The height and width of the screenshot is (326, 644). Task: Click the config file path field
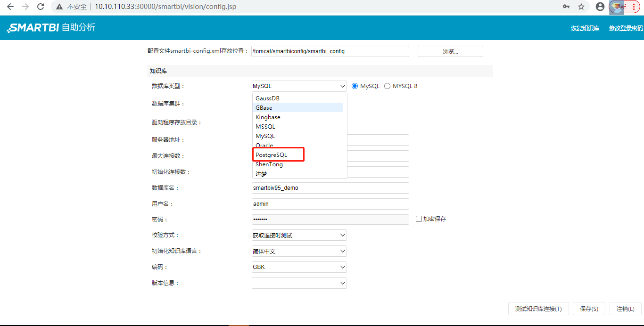click(x=330, y=51)
